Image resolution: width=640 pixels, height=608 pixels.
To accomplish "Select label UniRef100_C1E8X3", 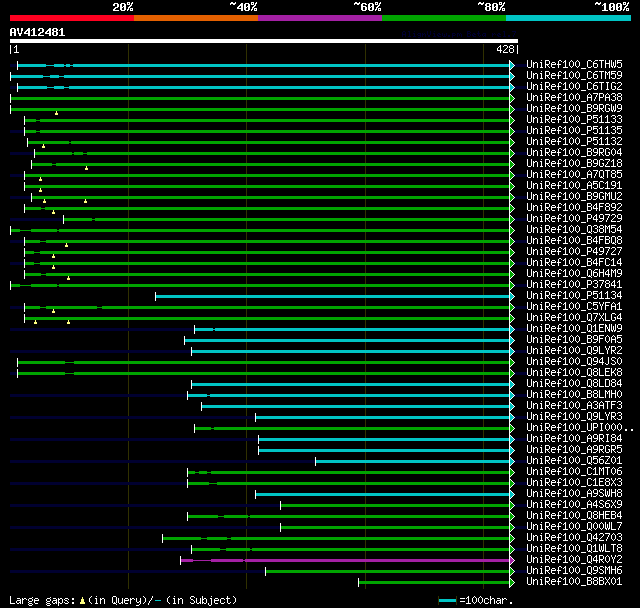I will [x=574, y=483].
